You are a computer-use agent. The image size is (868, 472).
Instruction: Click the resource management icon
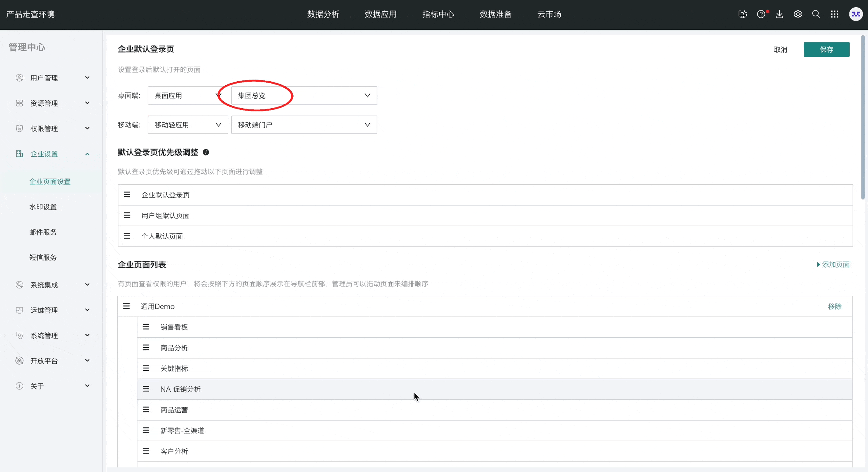click(x=19, y=103)
